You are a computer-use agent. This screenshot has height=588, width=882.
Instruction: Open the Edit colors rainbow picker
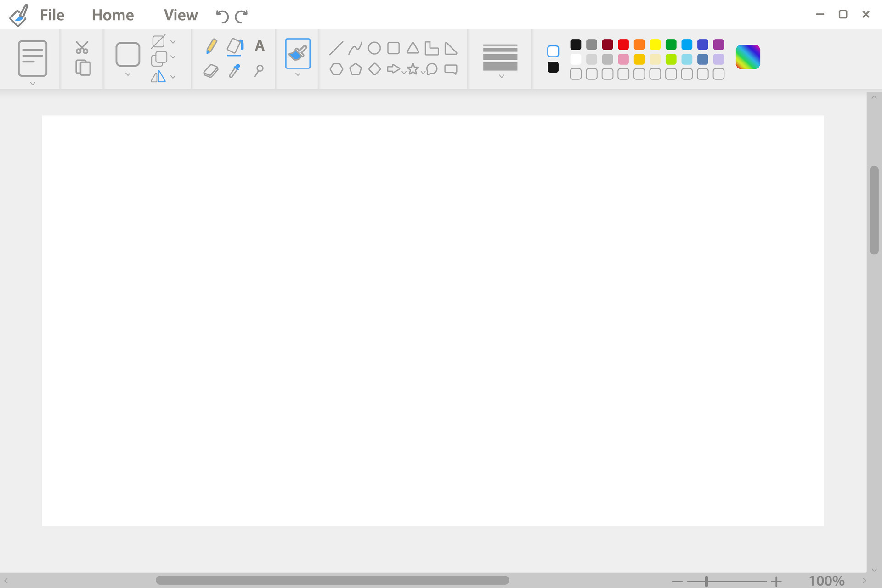point(747,56)
